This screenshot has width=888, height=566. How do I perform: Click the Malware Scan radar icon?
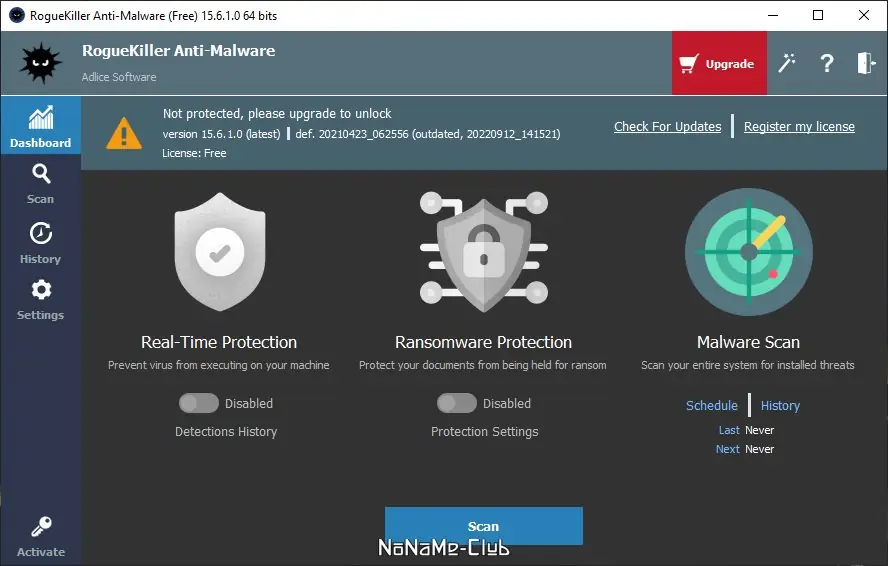(x=748, y=251)
